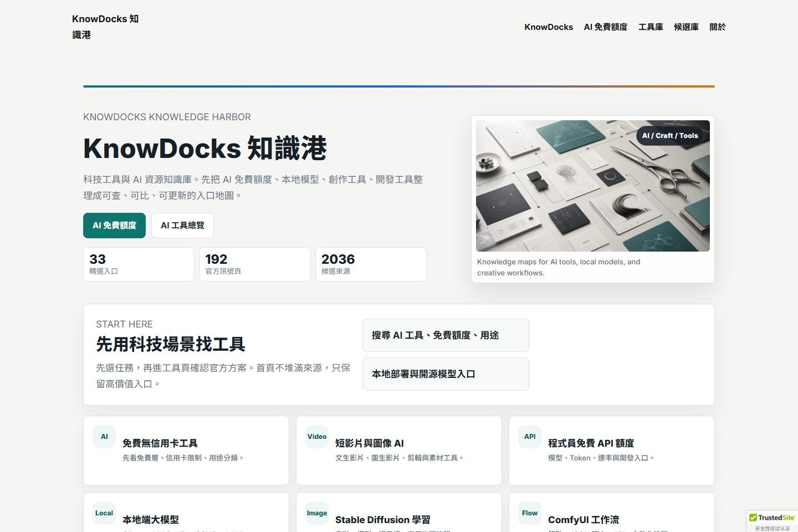The width and height of the screenshot is (798, 532).
Task: Click the API icon badge
Action: point(530,437)
